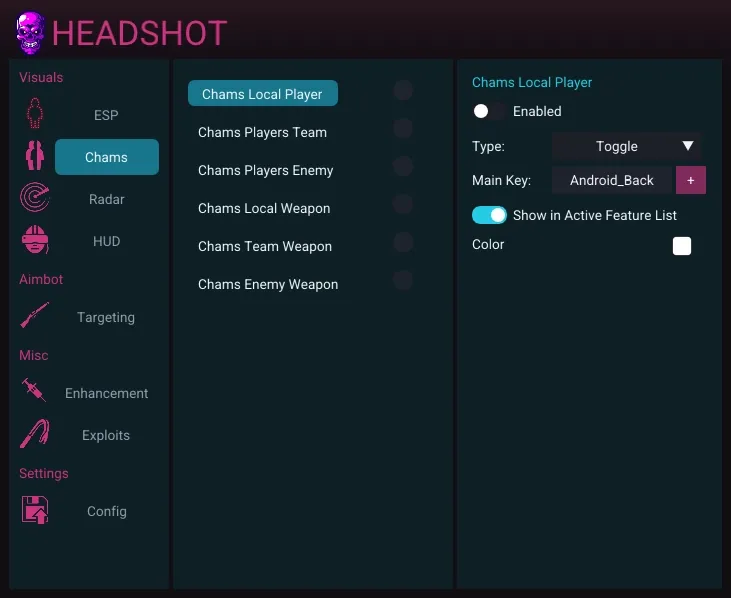This screenshot has height=598, width=731.
Task: Click the Chams twin-figure icon
Action: 35,157
